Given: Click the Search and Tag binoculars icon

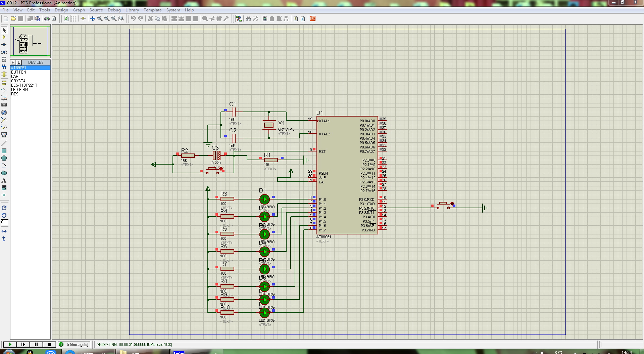Looking at the screenshot, I should coord(248,18).
